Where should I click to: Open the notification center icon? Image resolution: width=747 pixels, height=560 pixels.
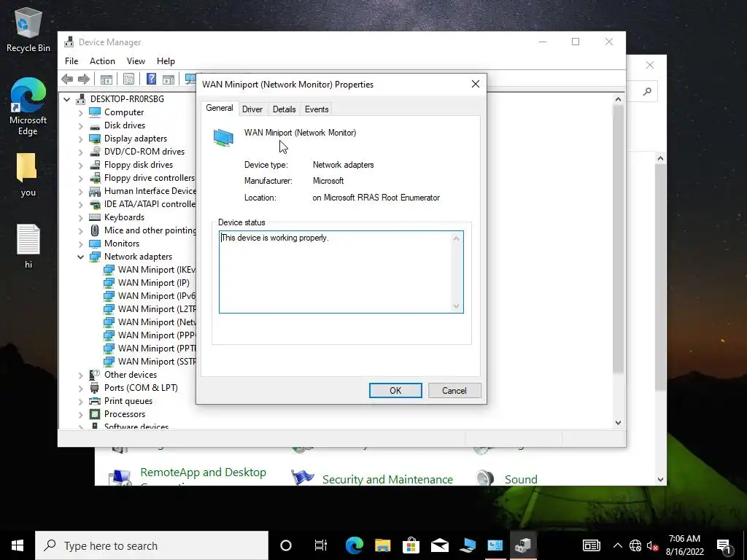coord(724,545)
